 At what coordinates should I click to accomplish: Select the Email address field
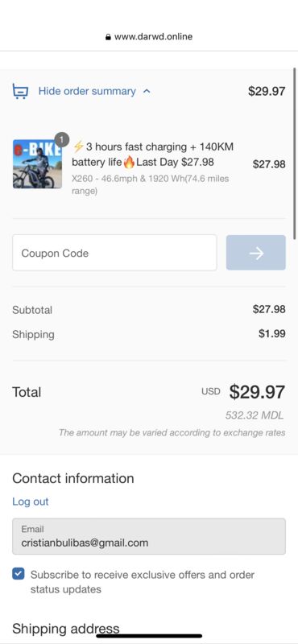[x=149, y=536]
